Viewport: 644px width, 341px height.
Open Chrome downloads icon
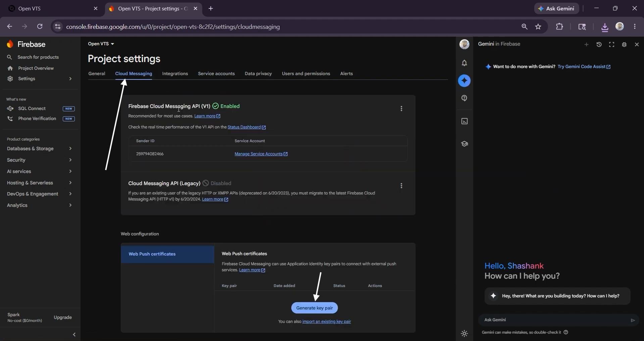tap(605, 27)
